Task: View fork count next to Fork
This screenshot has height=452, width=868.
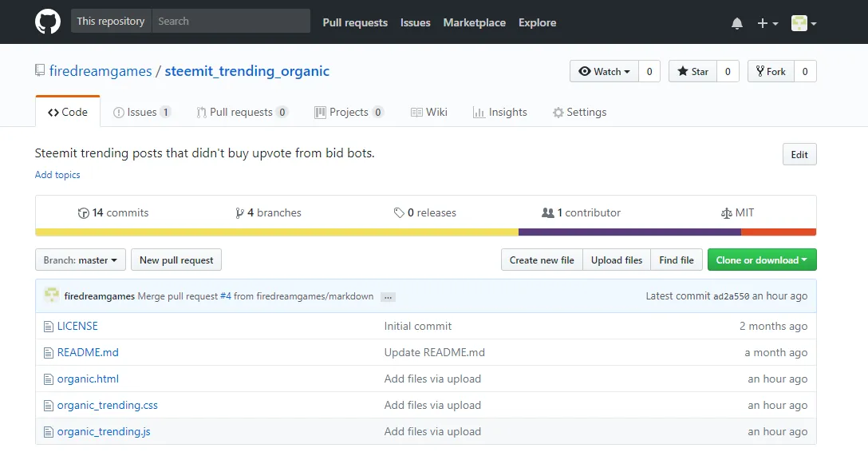Action: (x=805, y=71)
